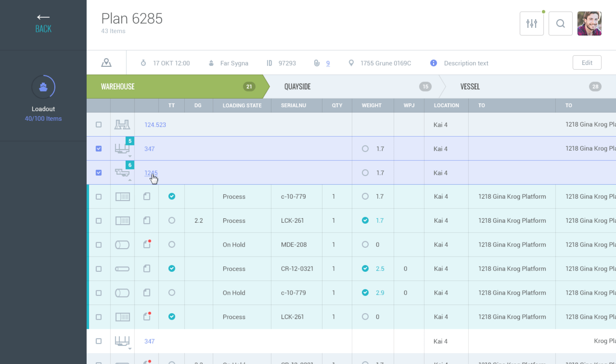Sort by the WEIGHT column header
The height and width of the screenshot is (364, 616).
pos(371,105)
